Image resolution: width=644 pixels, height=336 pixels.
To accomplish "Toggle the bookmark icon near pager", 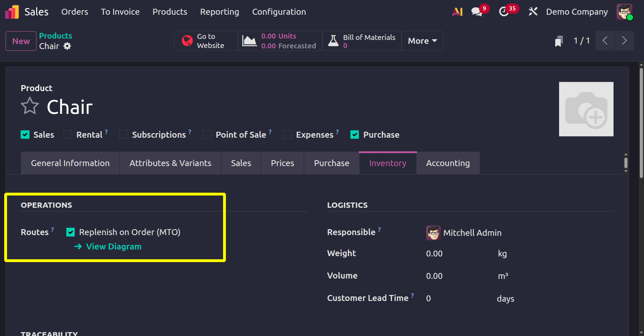I will 558,41.
